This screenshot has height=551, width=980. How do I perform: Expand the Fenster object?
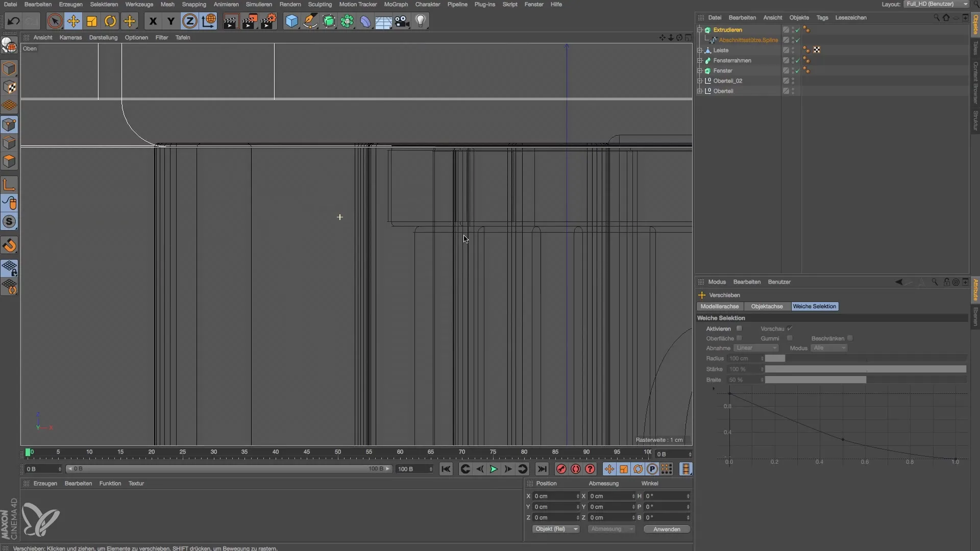[700, 70]
